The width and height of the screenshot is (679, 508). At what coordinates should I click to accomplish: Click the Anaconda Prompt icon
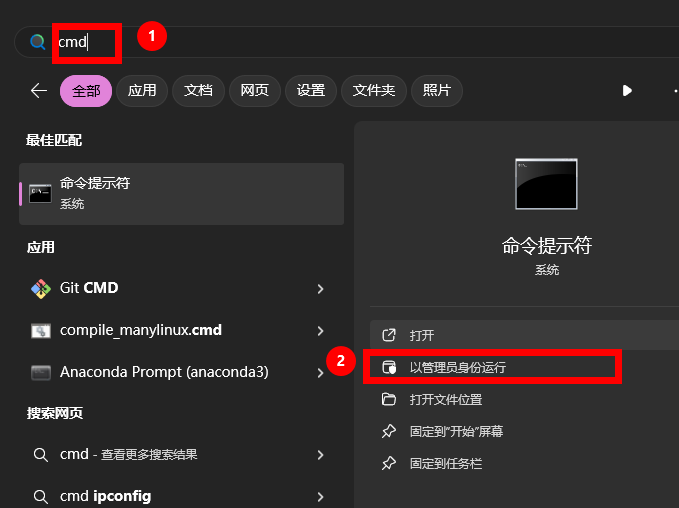pos(41,372)
